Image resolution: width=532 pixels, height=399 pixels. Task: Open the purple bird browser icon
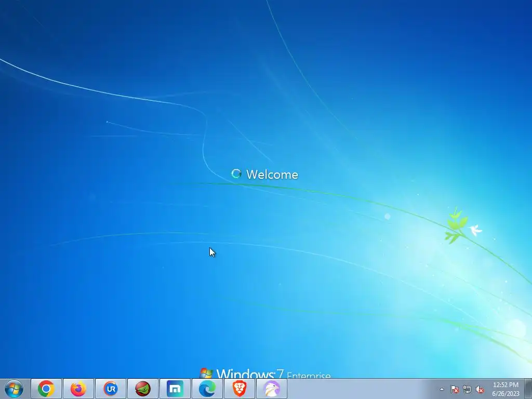(272, 389)
